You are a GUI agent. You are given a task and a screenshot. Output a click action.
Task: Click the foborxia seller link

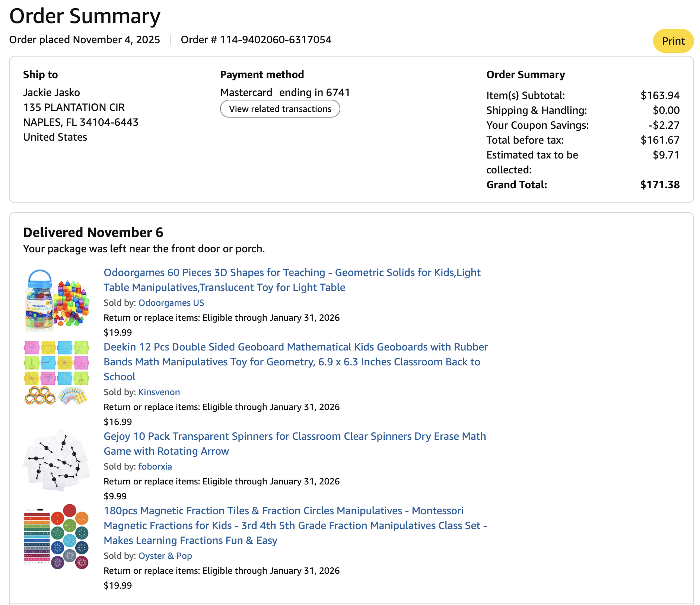(x=155, y=467)
